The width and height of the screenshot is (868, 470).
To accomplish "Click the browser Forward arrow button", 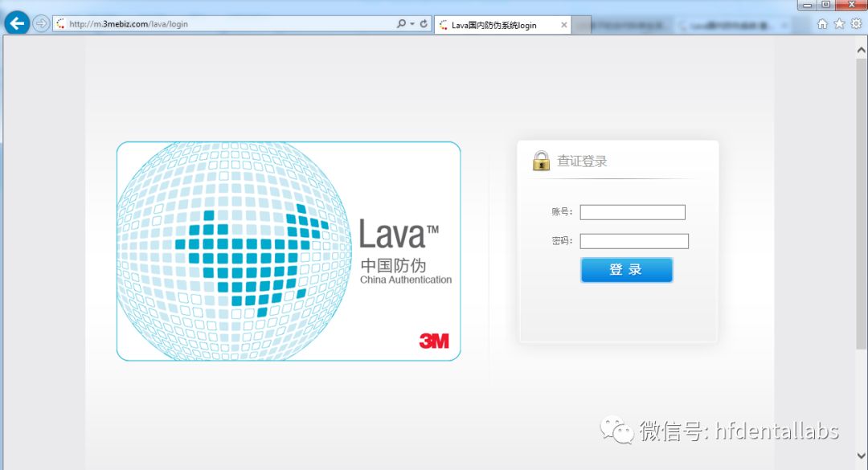I will point(41,23).
